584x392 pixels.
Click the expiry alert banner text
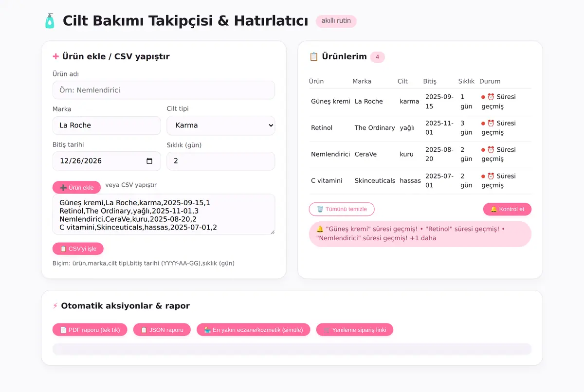(x=412, y=233)
